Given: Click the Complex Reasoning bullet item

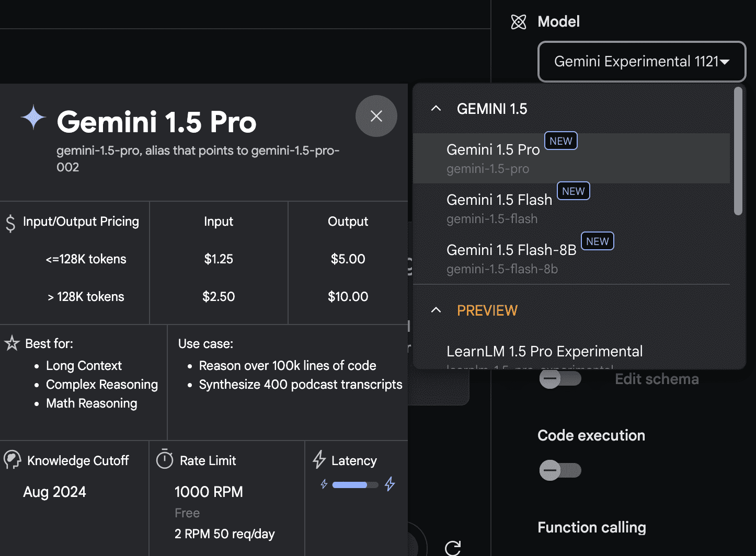Looking at the screenshot, I should [x=102, y=385].
